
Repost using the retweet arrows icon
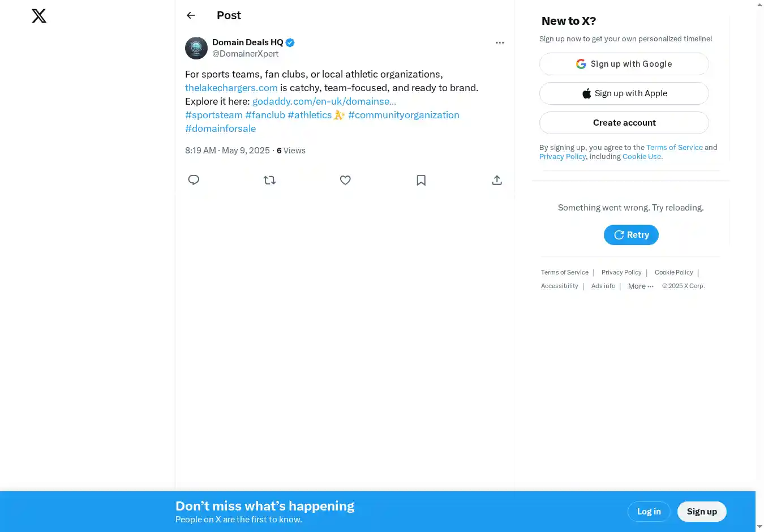(x=269, y=180)
